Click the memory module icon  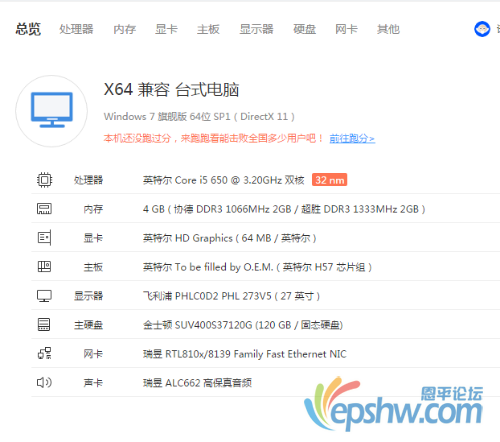[x=44, y=209]
